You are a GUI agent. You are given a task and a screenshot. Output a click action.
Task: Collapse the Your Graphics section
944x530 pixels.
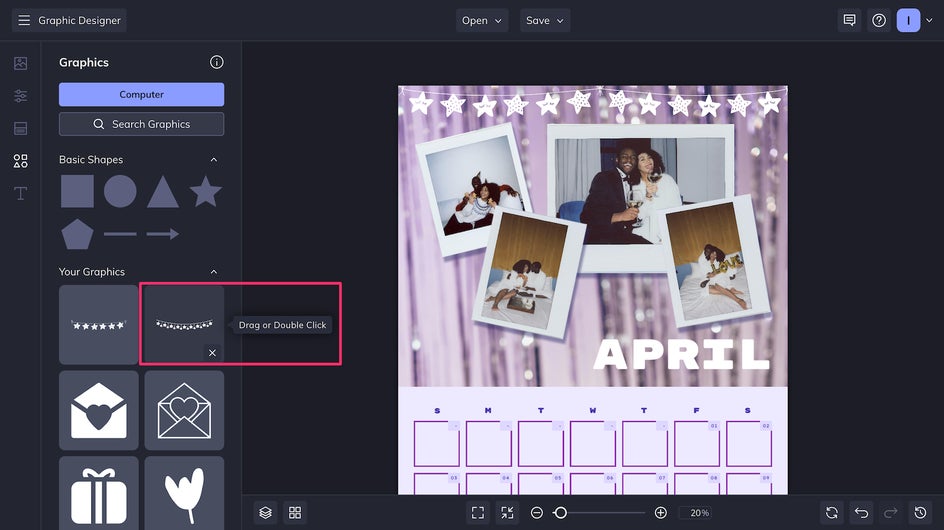(214, 272)
